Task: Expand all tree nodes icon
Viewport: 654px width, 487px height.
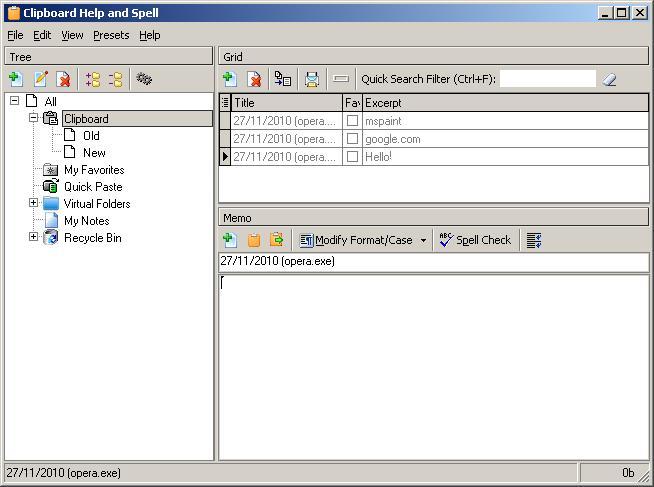Action: point(93,79)
